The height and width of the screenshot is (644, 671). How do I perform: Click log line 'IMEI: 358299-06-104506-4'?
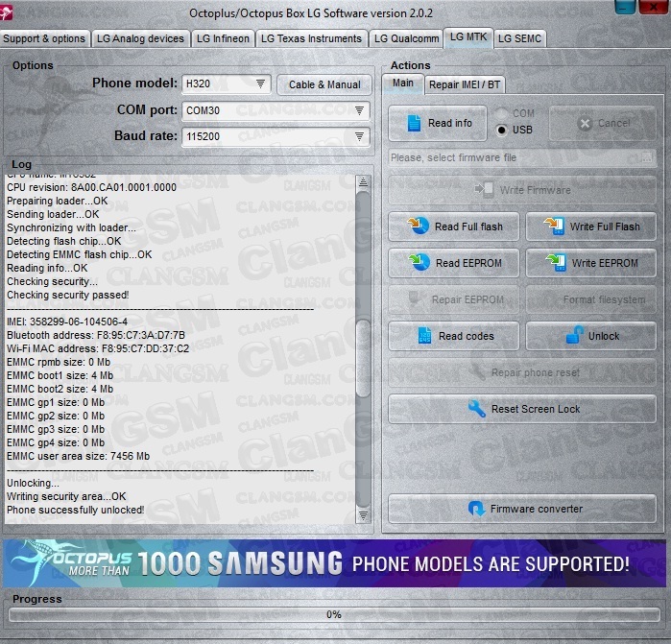(67, 322)
